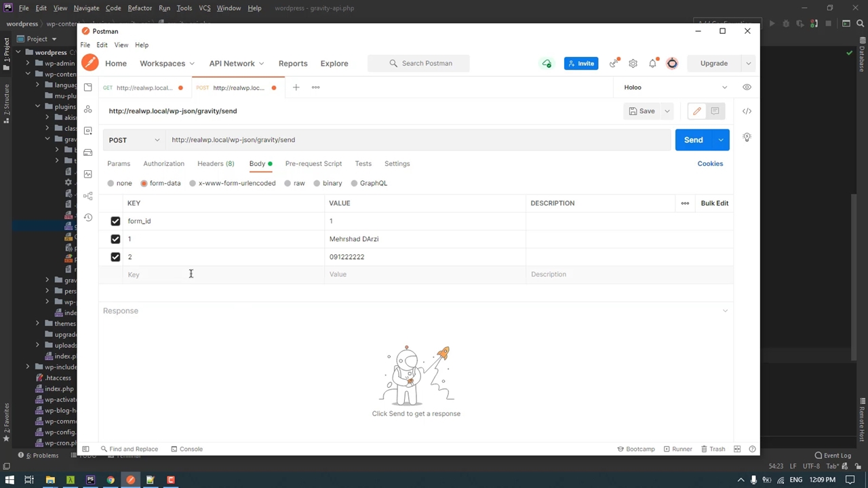Select the x-www-form-urlencoded radio option
The image size is (868, 488).
click(x=193, y=183)
